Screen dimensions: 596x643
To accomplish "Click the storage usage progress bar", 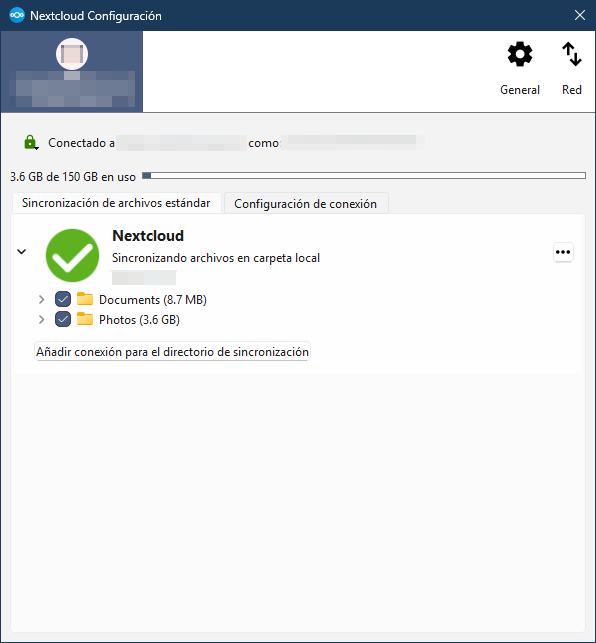I will [x=364, y=176].
